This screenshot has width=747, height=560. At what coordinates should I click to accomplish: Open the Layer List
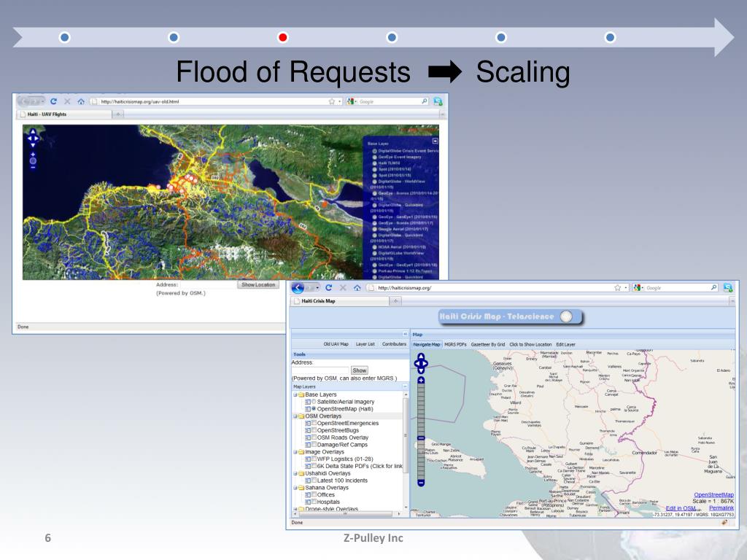pyautogui.click(x=365, y=344)
